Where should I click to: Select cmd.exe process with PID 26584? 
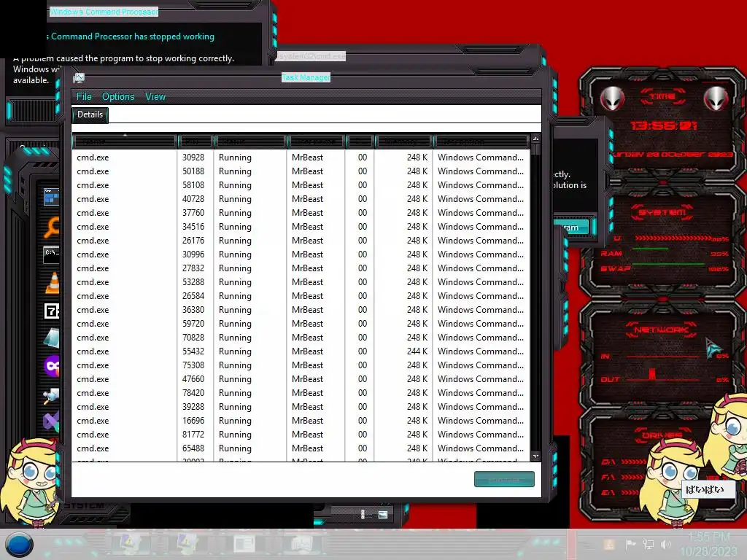point(301,296)
